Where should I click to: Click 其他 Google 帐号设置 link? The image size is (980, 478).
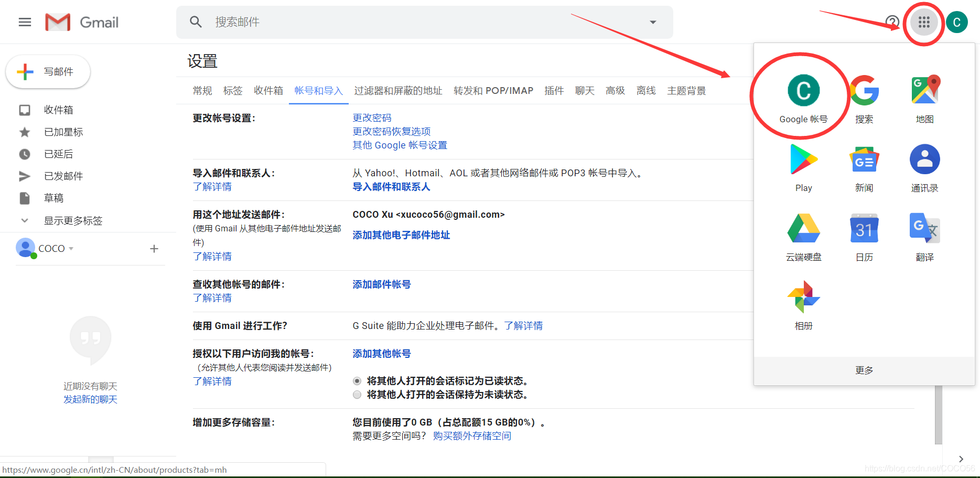pos(400,145)
